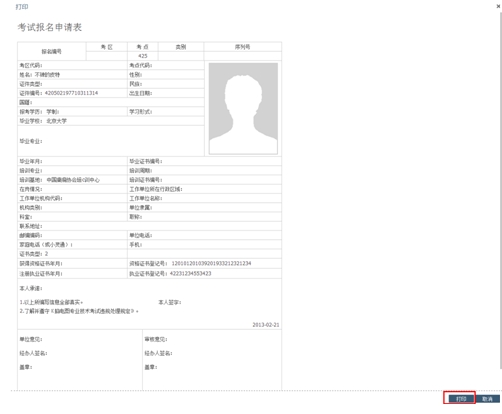Click the 取消 button

tap(487, 399)
